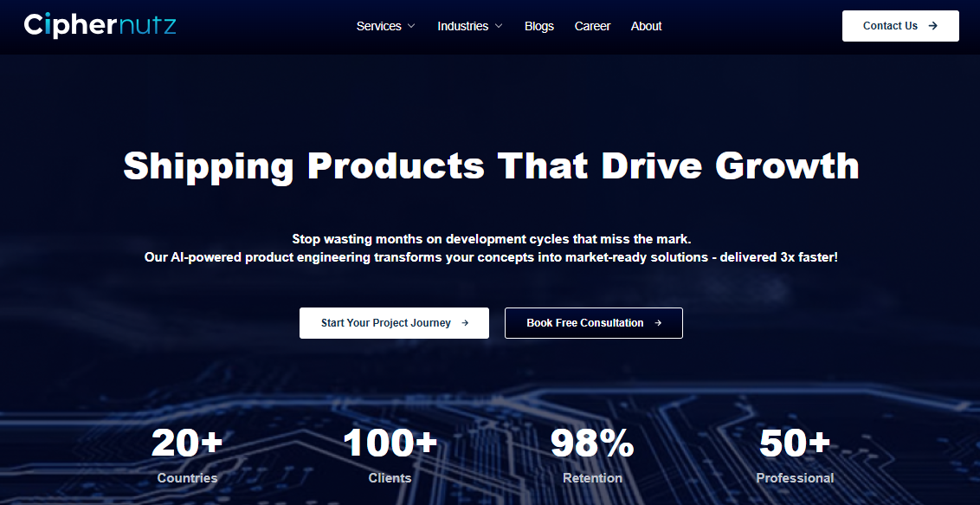Click the 100+ statistic
Viewport: 980px width, 505px height.
[390, 443]
